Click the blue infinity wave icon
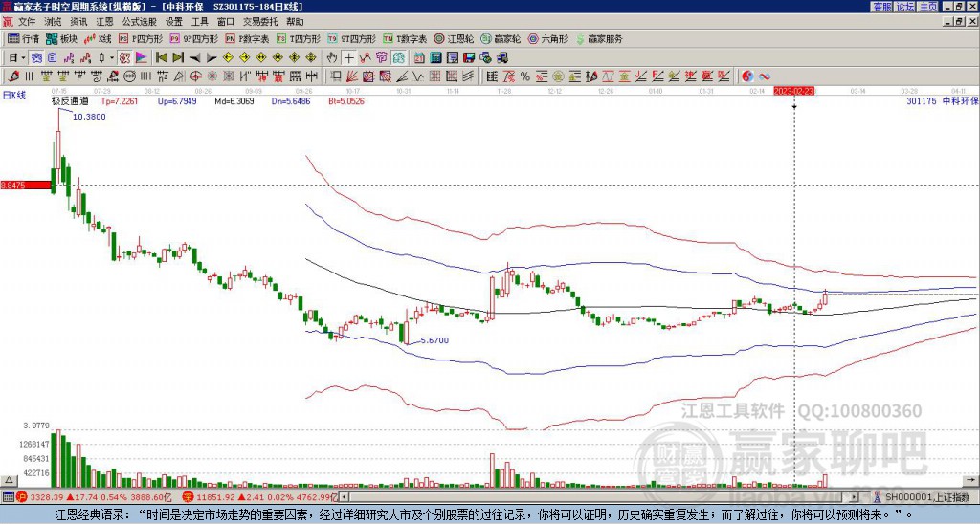 (765, 76)
